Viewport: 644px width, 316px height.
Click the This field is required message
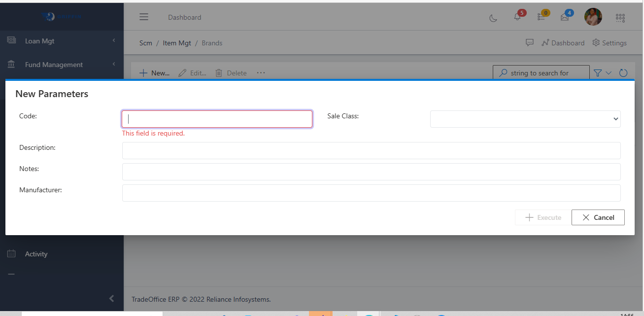click(x=153, y=133)
